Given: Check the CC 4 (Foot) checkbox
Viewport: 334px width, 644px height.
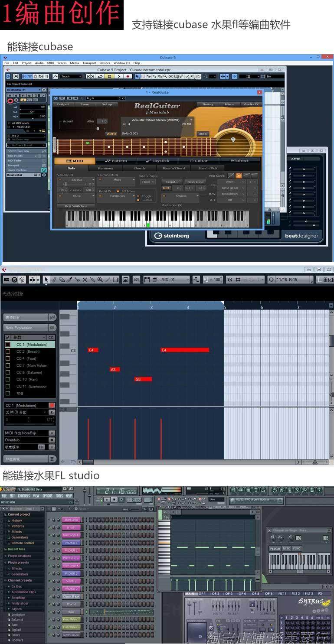Looking at the screenshot, I should click(x=7, y=358).
